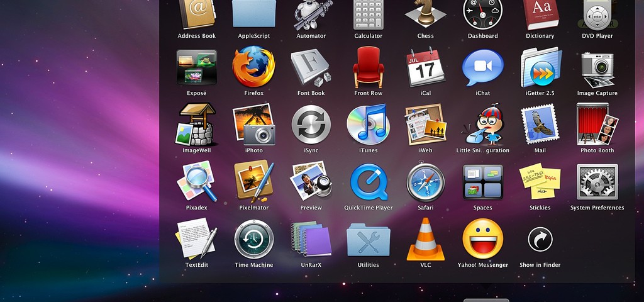Image resolution: width=644 pixels, height=302 pixels.
Task: Launch iTunes
Action: tap(368, 124)
